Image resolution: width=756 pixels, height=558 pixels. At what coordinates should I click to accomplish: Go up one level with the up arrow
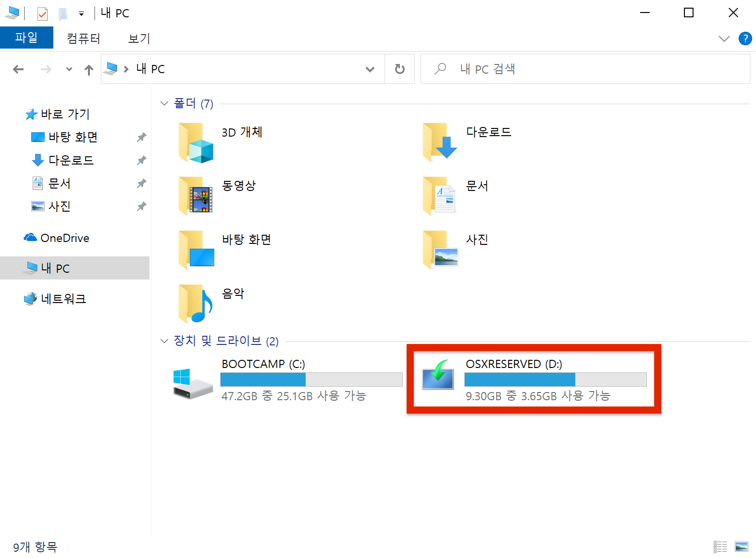pyautogui.click(x=89, y=70)
